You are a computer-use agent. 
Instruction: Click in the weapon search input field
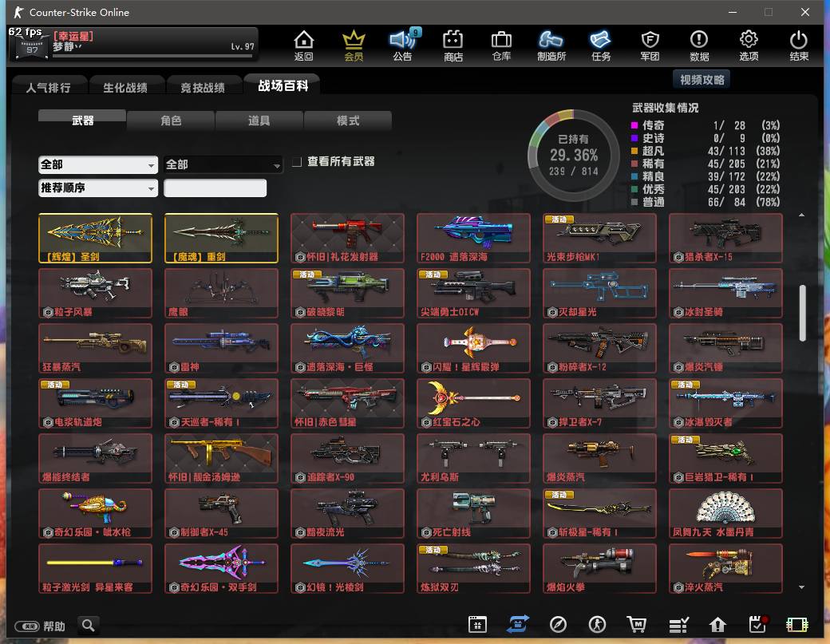tap(215, 188)
